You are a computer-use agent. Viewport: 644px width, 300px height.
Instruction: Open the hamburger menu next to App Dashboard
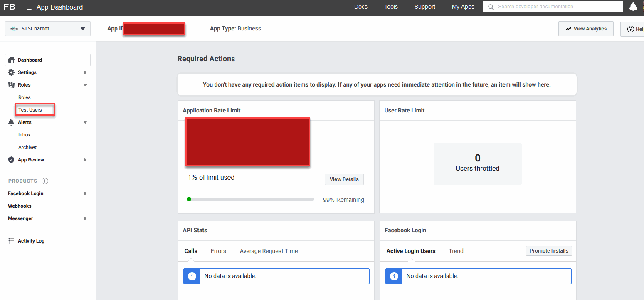pos(29,7)
